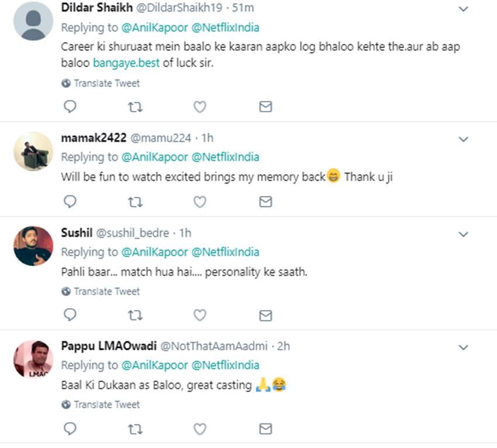Image resolution: width=497 pixels, height=448 pixels.
Task: Like Pappu LMAOwadi's tweet
Action: [200, 429]
